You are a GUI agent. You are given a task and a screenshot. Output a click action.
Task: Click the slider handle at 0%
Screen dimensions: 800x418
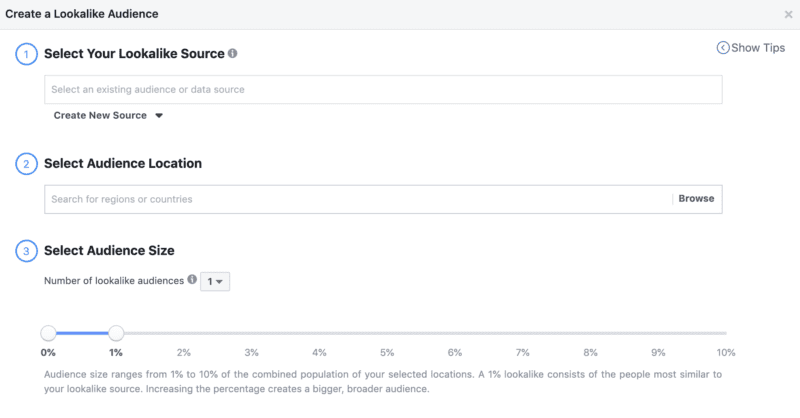click(x=48, y=333)
